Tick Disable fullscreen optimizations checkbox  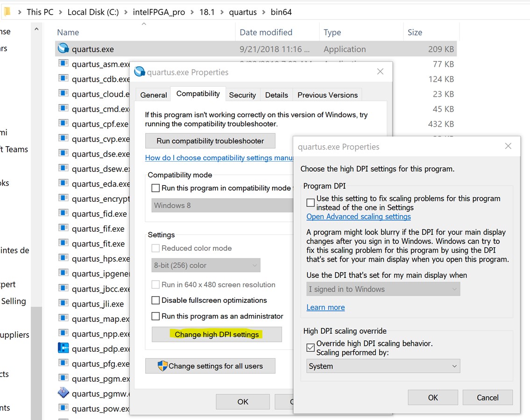point(155,300)
